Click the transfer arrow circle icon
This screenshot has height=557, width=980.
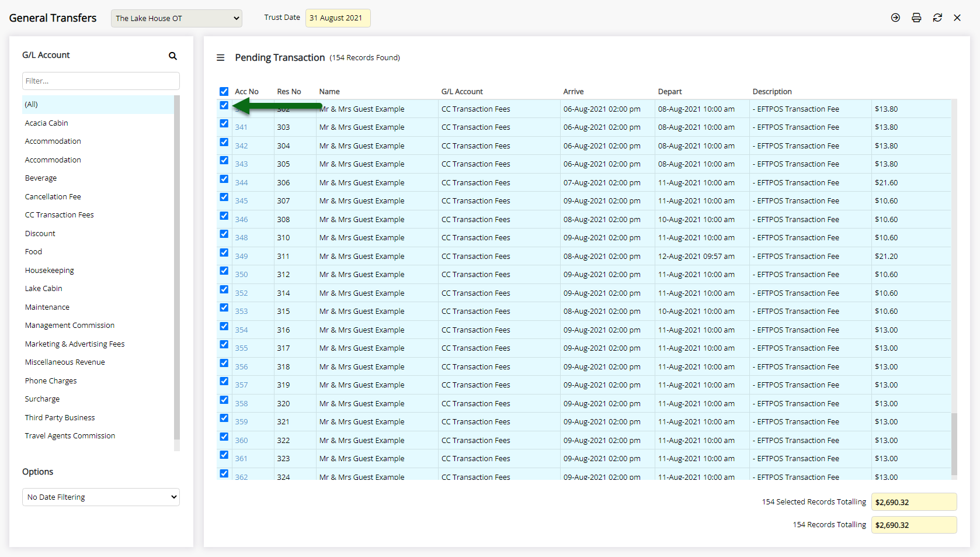click(895, 18)
